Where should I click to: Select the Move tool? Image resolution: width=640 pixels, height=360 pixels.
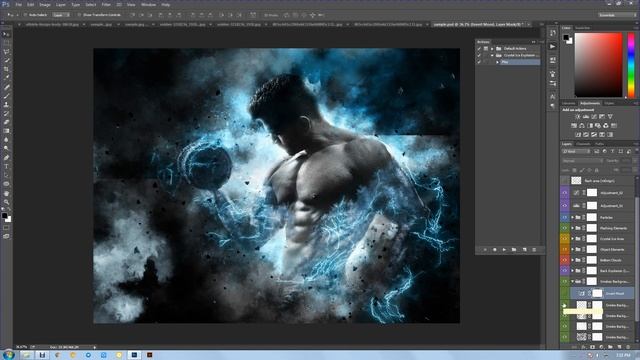point(6,34)
